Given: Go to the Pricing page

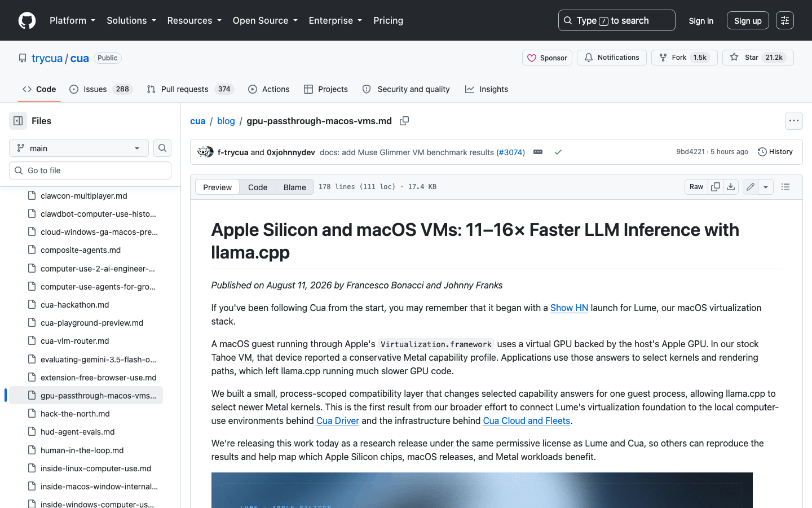Looking at the screenshot, I should click(x=388, y=20).
